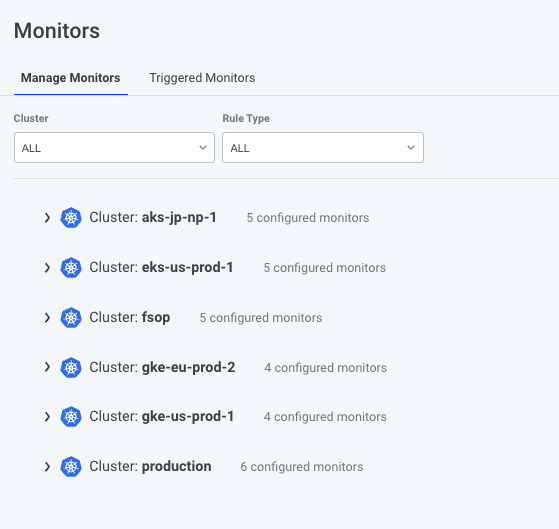Click the gke-eu-prod-2 cluster name
559x529 pixels.
(x=189, y=367)
